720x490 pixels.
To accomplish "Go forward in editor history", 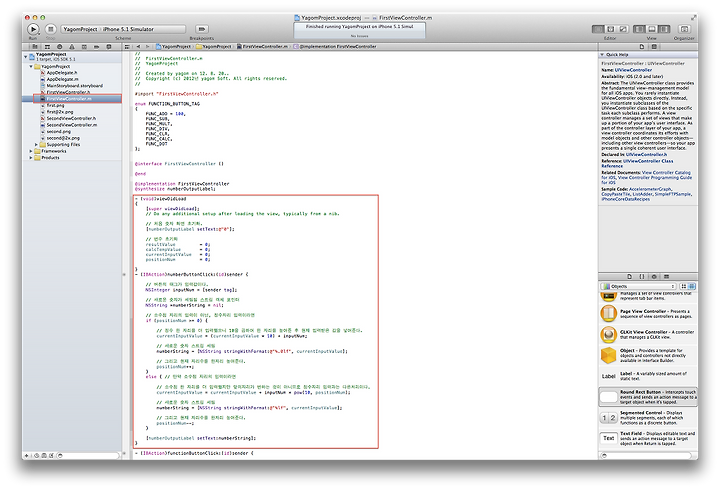I will pos(147,46).
